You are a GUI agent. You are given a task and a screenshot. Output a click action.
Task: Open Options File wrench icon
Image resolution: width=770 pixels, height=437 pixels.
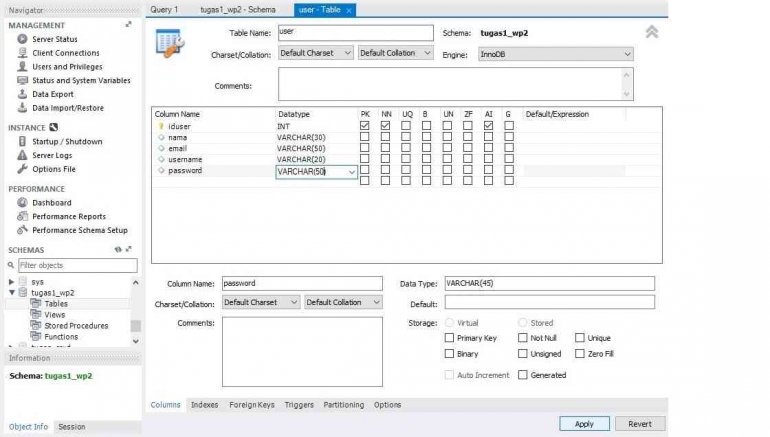pos(22,169)
